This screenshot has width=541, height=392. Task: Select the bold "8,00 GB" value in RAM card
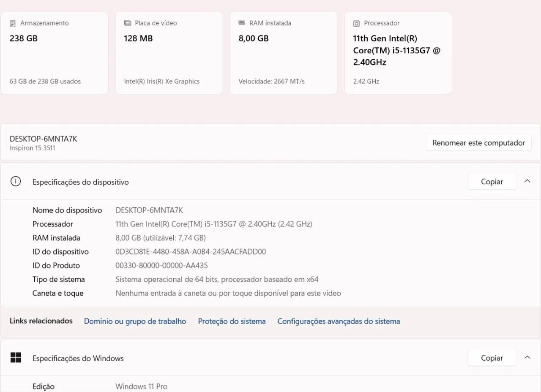pyautogui.click(x=254, y=38)
